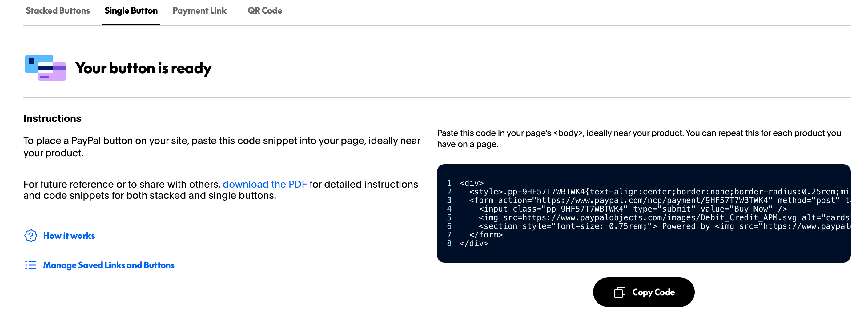Click the style rule on code line 2
The image size is (868, 326).
[659, 192]
